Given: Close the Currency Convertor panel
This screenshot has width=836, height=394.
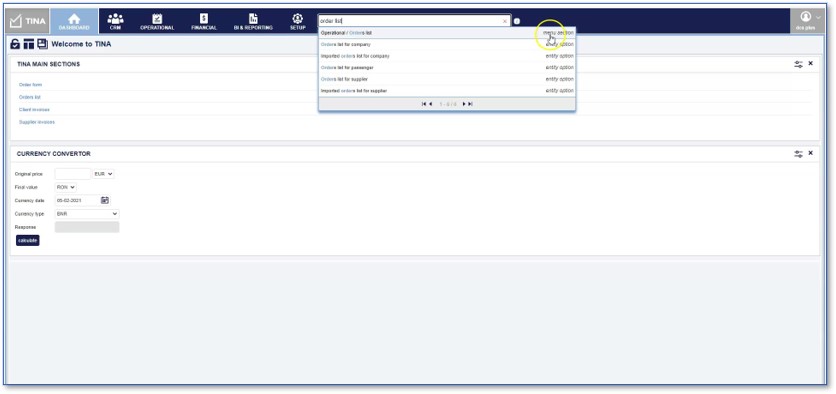Looking at the screenshot, I should click(810, 153).
